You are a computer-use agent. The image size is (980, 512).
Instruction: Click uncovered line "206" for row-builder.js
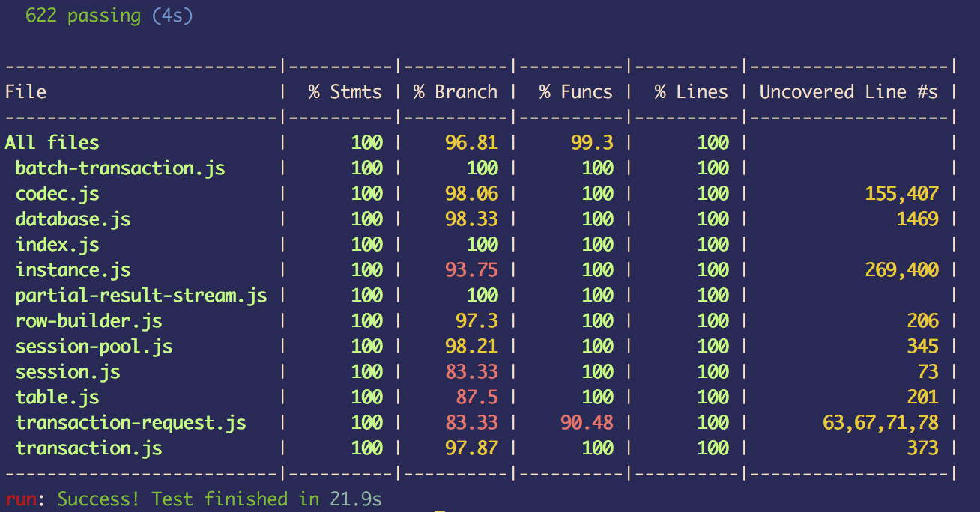(922, 321)
